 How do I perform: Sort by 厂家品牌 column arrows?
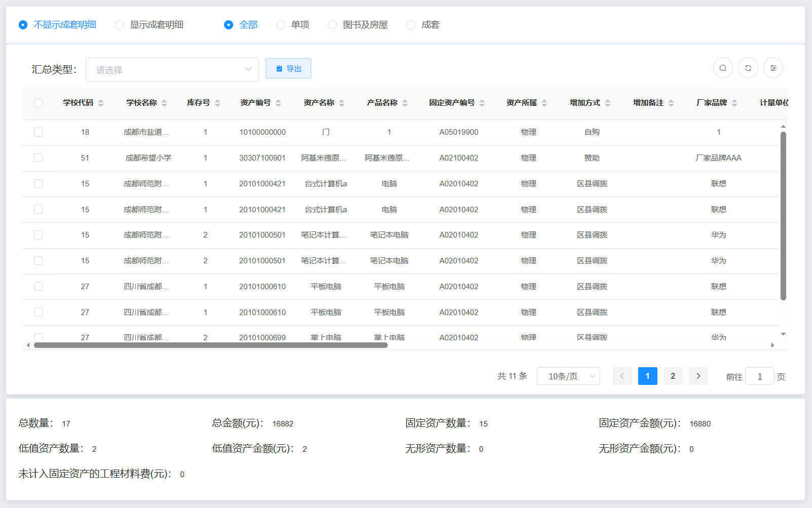[x=734, y=103]
